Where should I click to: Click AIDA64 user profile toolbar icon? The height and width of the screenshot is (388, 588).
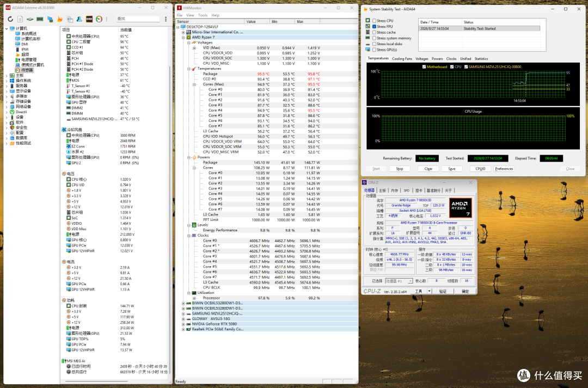[x=79, y=19]
